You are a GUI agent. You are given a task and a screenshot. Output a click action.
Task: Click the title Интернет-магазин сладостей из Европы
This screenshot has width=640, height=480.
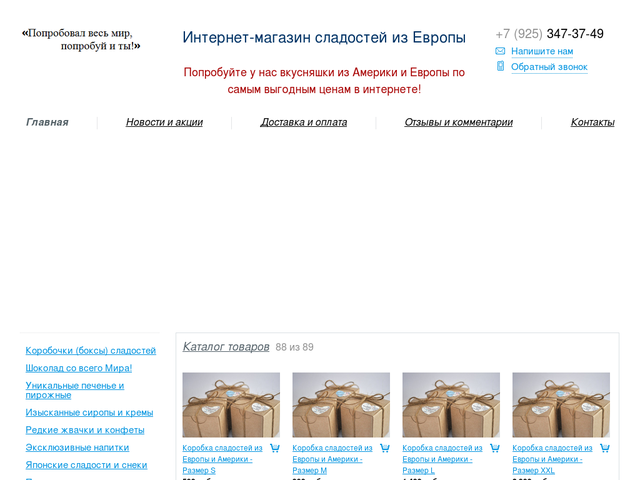point(324,38)
